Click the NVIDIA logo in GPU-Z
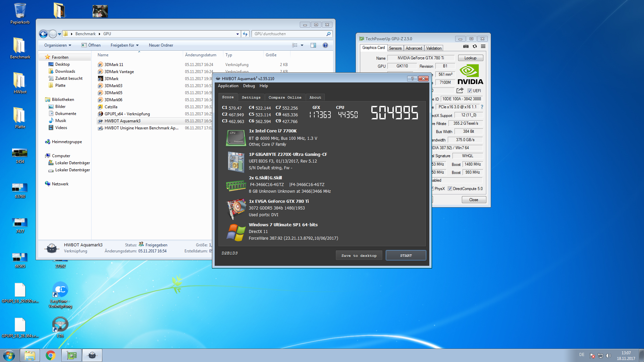The image size is (644, 362). pyautogui.click(x=470, y=74)
